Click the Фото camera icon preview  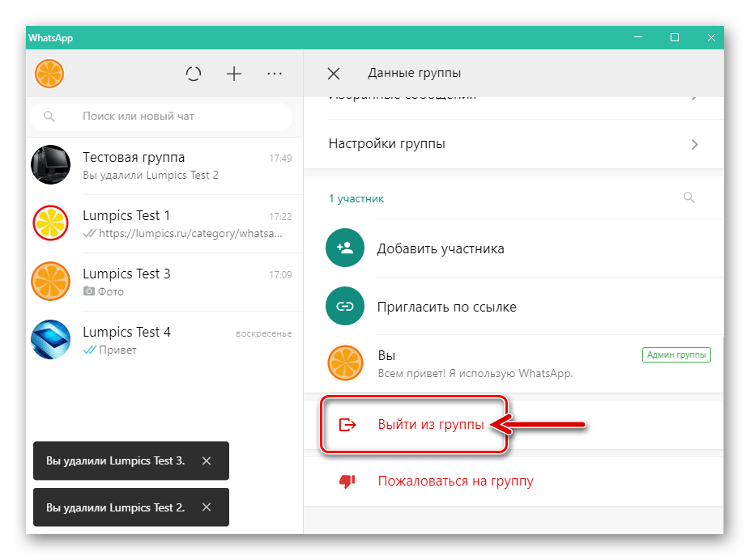tap(89, 291)
